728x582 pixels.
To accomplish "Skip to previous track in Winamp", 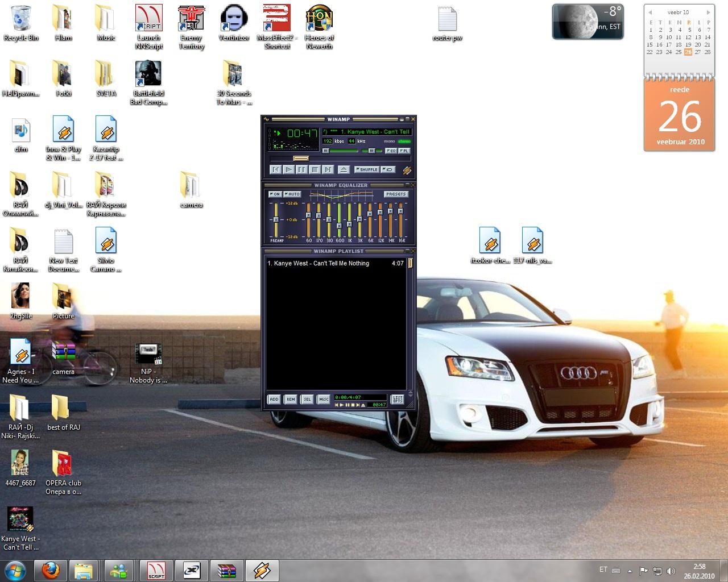I will pyautogui.click(x=276, y=169).
